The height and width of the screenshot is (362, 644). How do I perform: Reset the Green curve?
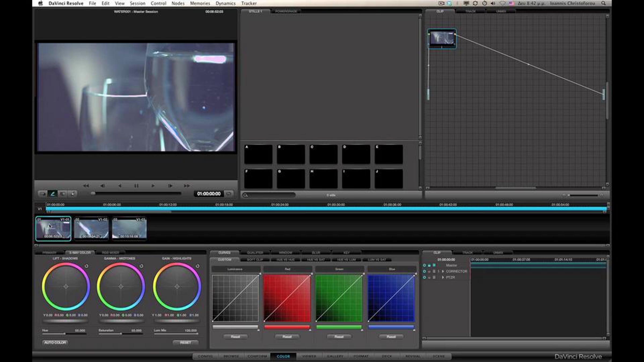(x=339, y=337)
